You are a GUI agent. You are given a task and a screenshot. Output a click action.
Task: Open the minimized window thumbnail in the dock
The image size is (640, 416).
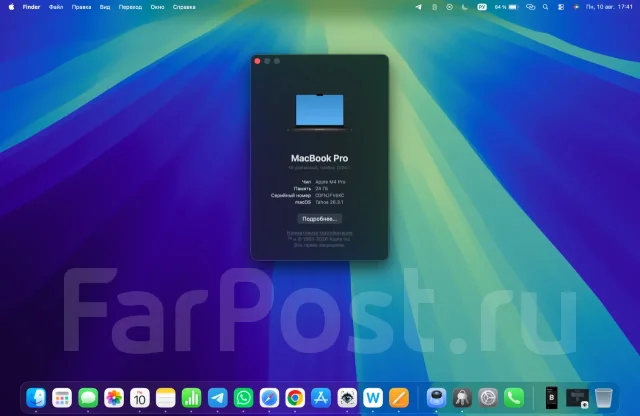point(578,398)
